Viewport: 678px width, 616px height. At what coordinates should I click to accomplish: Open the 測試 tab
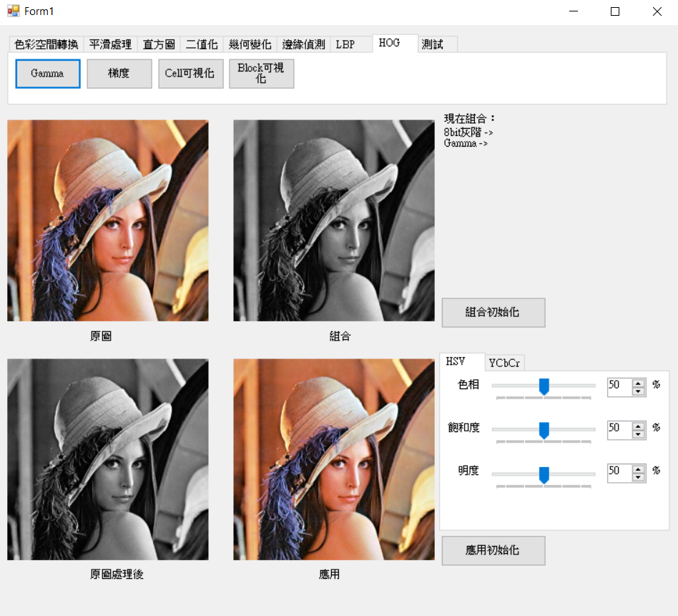(x=437, y=44)
